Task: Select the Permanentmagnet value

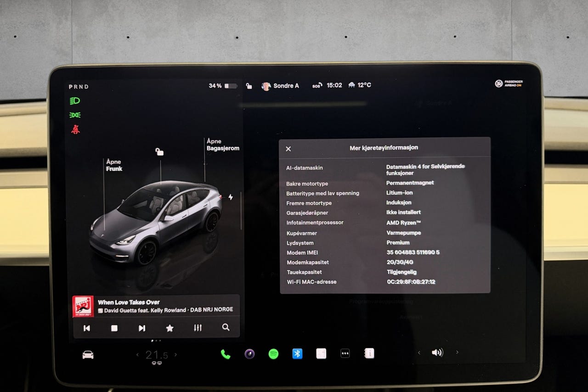Action: click(410, 183)
